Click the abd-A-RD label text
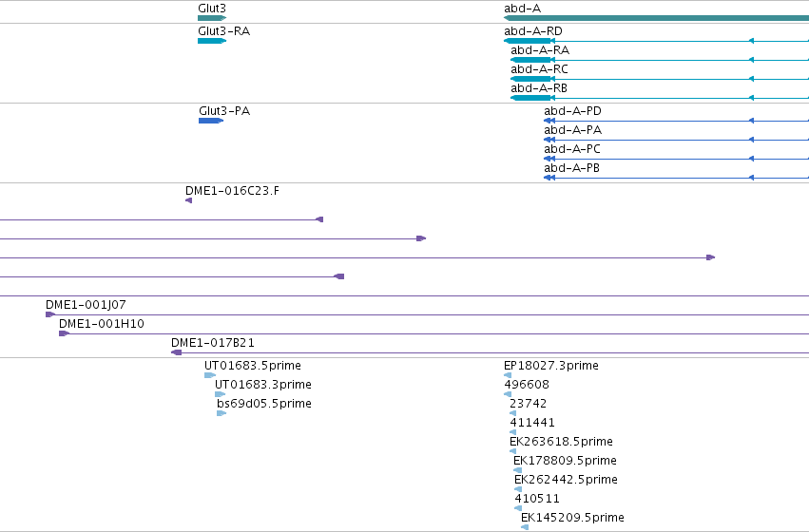Image resolution: width=809 pixels, height=532 pixels. [x=533, y=31]
